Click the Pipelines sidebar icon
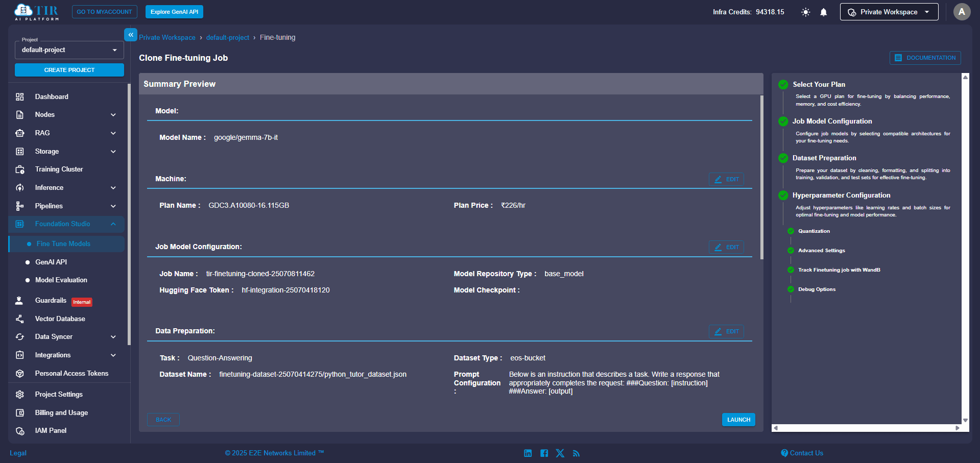The image size is (980, 463). click(x=20, y=206)
